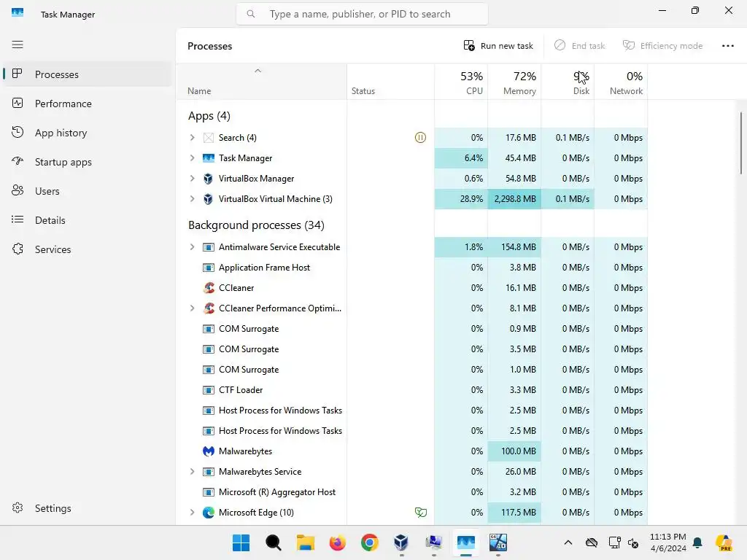Open notification bell in system tray

697,542
